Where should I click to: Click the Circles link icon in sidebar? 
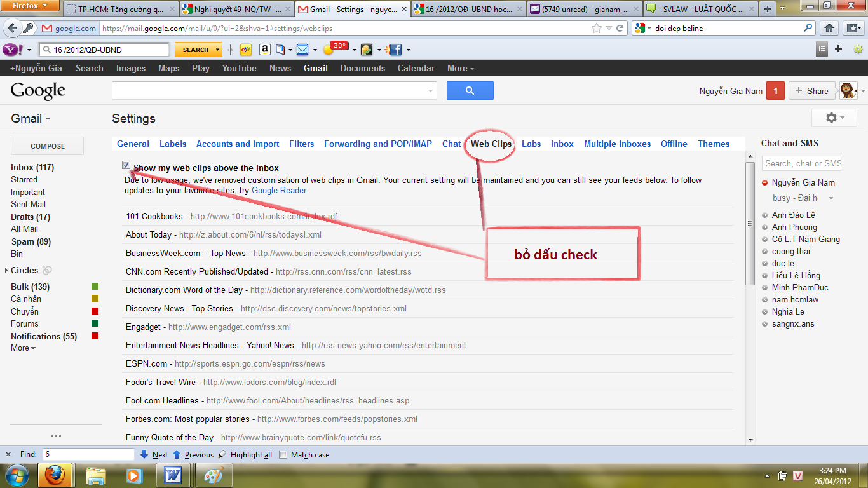(x=47, y=270)
